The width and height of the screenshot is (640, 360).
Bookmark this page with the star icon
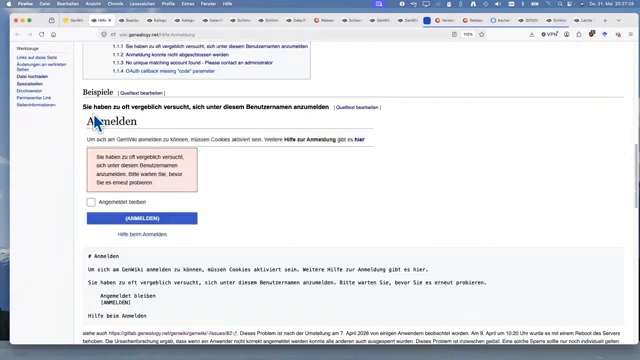pos(482,35)
